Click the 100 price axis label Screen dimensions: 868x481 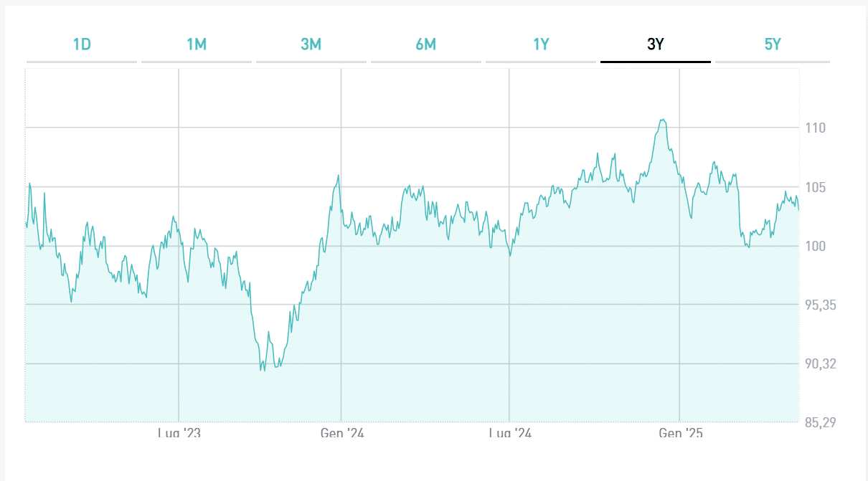816,247
